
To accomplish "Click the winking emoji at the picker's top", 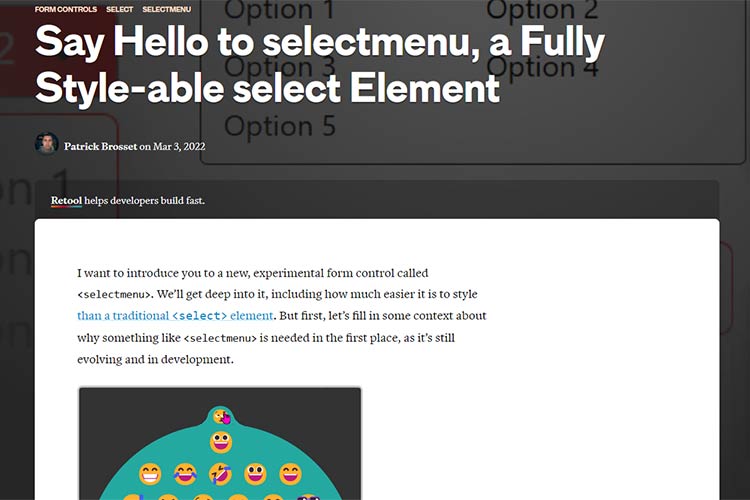I will point(220,416).
